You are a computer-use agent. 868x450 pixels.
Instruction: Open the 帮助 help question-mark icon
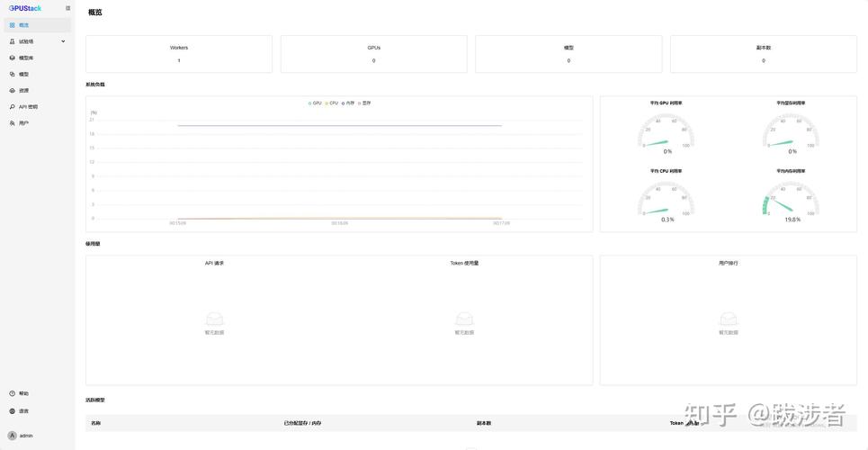(12, 393)
